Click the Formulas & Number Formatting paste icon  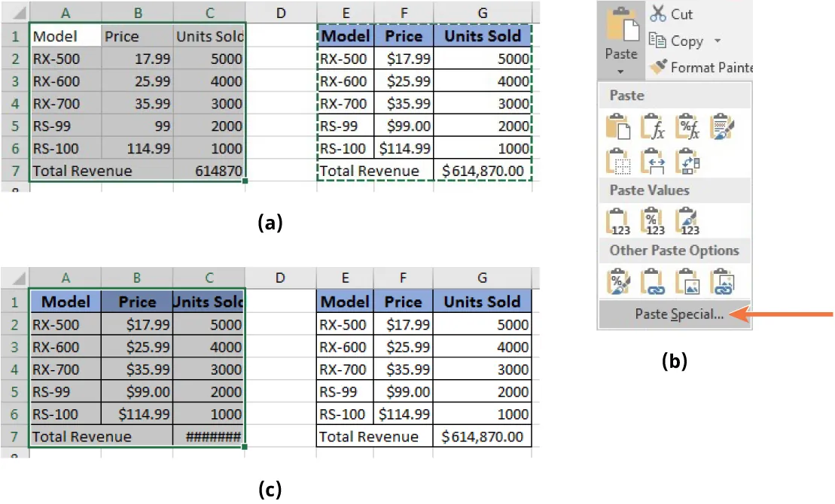[686, 126]
